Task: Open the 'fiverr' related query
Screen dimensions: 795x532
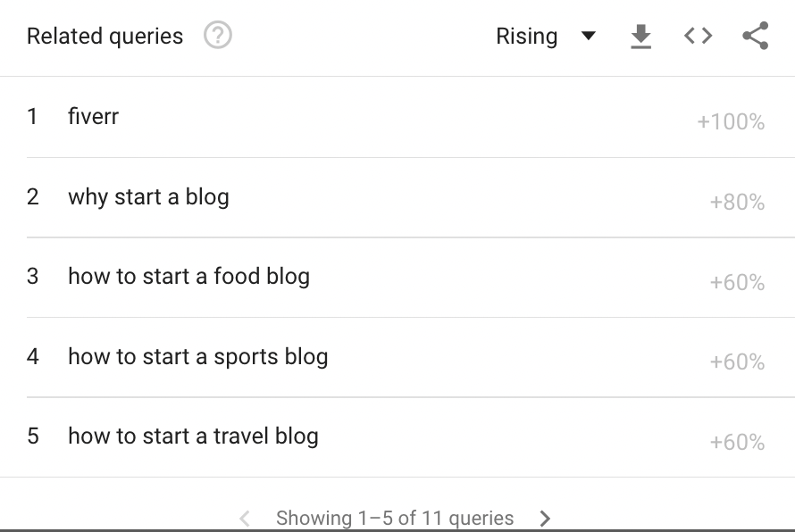Action: click(93, 116)
